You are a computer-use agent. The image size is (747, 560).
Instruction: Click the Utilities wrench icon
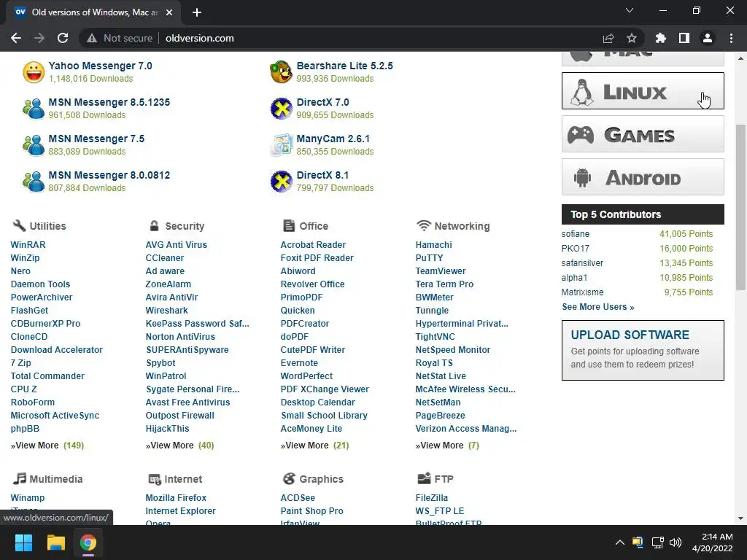point(19,225)
